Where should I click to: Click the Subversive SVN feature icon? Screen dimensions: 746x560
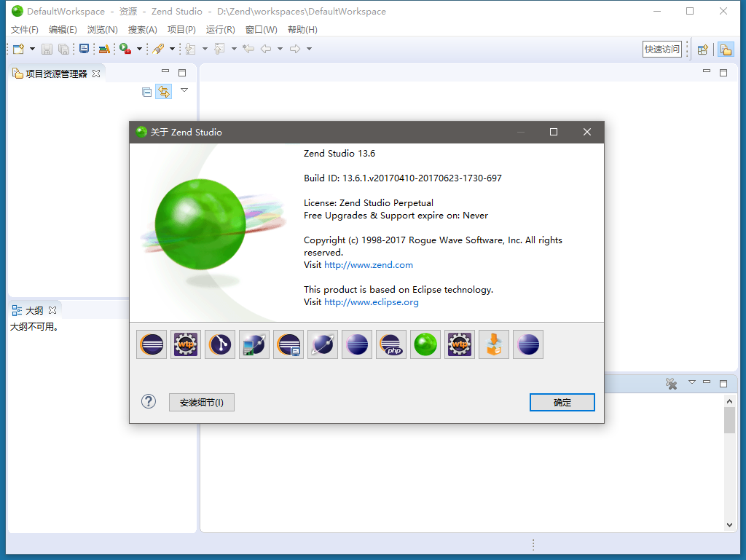coord(219,344)
